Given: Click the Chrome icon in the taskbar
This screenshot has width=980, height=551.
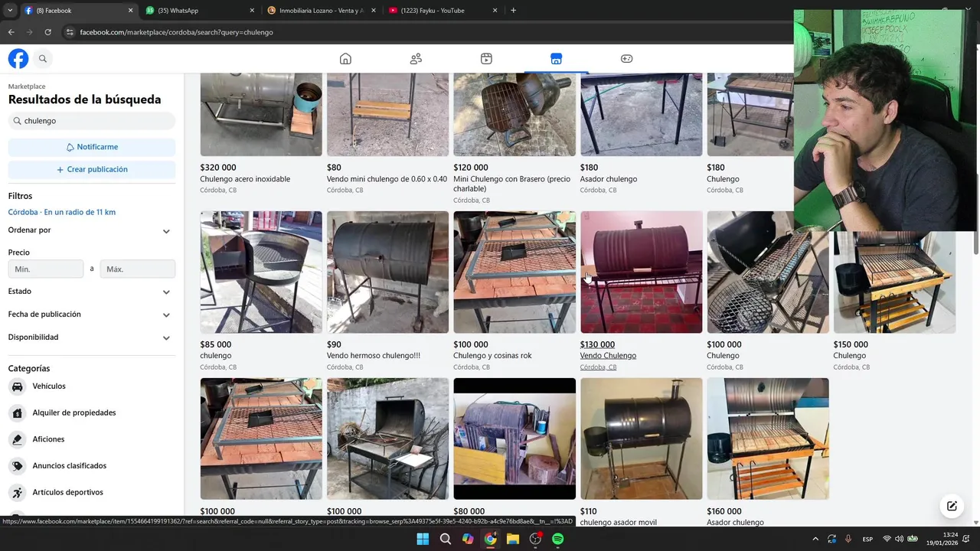Looking at the screenshot, I should pyautogui.click(x=490, y=539).
